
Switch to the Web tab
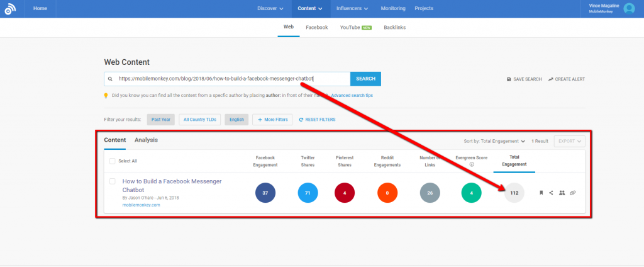(x=289, y=27)
